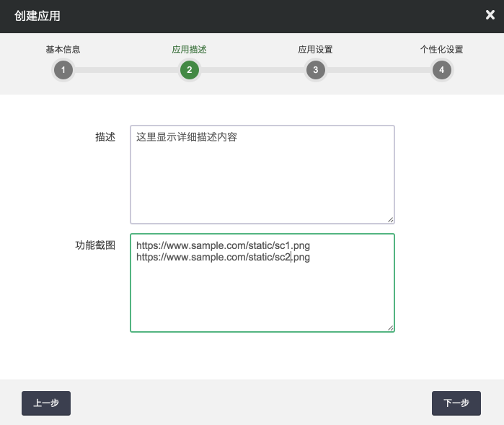Screen dimensions: 504x425
Task: Select the step 4 circle
Action: [441, 70]
